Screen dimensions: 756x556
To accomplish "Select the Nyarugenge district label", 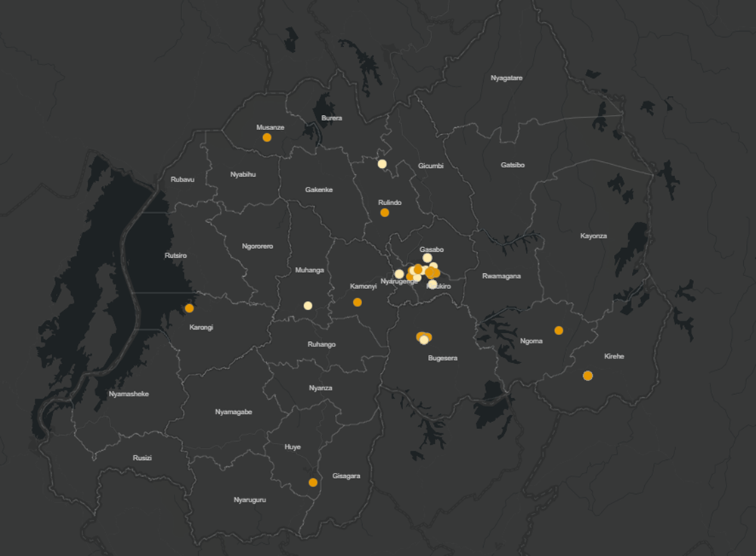I will [x=399, y=281].
